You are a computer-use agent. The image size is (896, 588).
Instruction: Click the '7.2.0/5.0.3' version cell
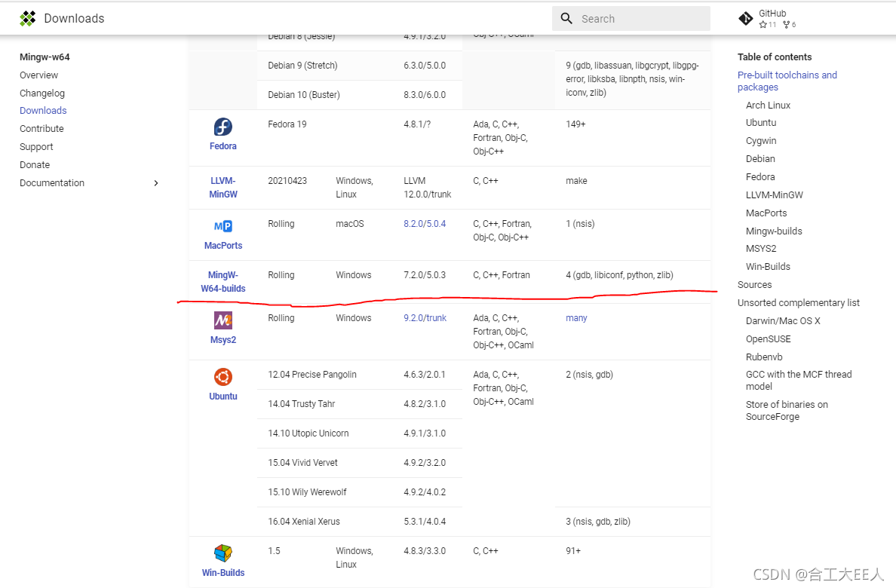point(425,275)
